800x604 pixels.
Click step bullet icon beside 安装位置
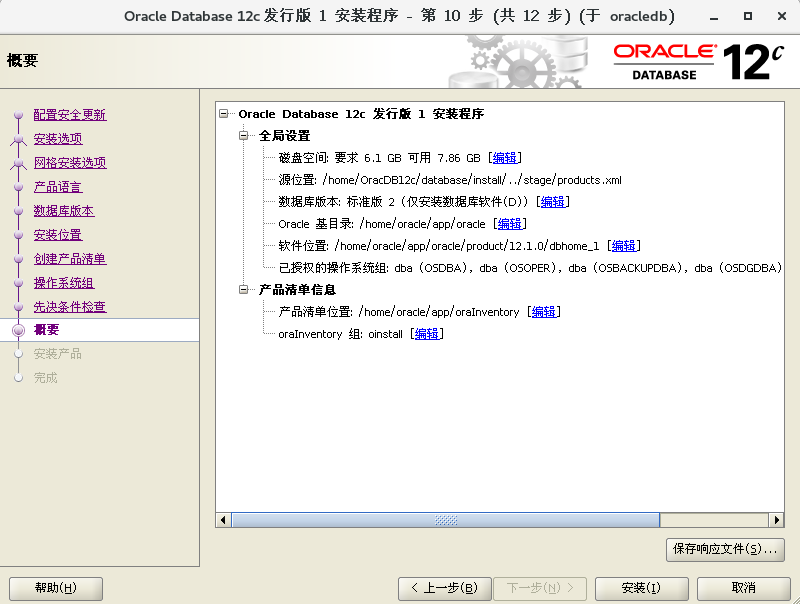click(x=18, y=235)
